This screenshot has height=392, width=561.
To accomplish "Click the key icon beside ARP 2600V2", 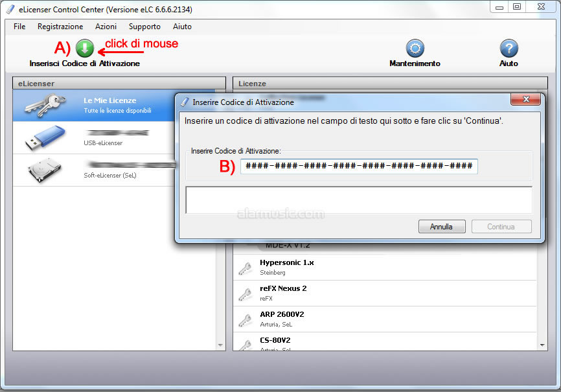I will click(x=245, y=319).
